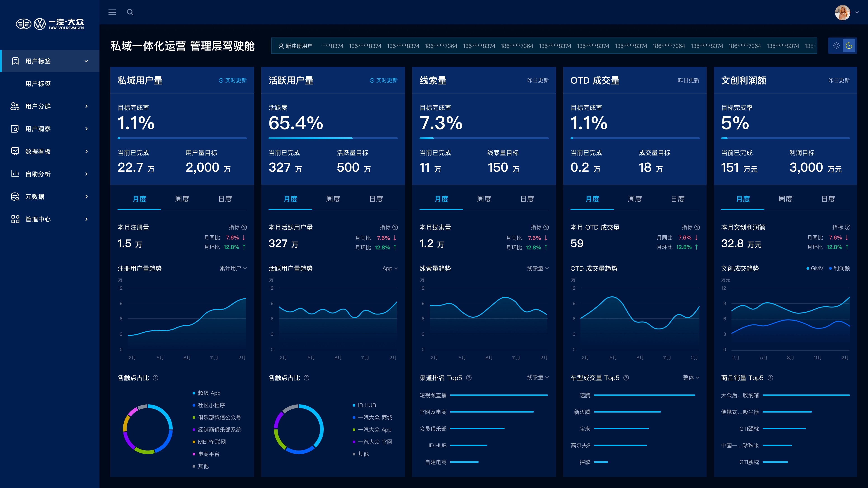Open the search magnifier icon
This screenshot has height=488, width=868.
click(130, 12)
